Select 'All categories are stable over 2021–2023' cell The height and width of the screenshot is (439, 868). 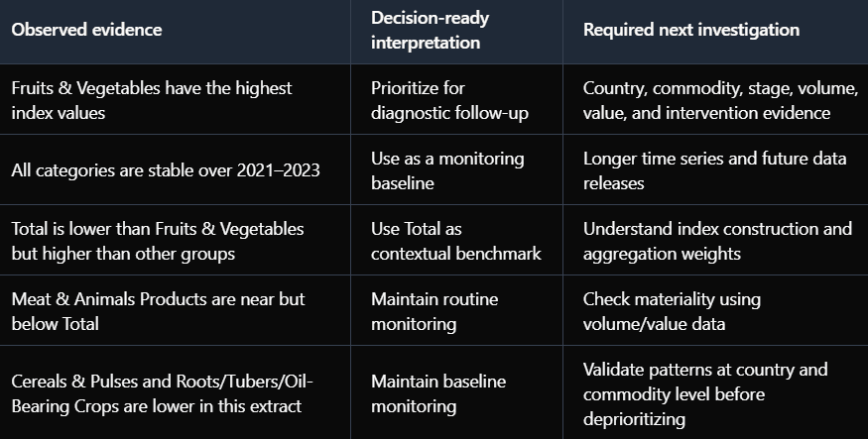[175, 169]
